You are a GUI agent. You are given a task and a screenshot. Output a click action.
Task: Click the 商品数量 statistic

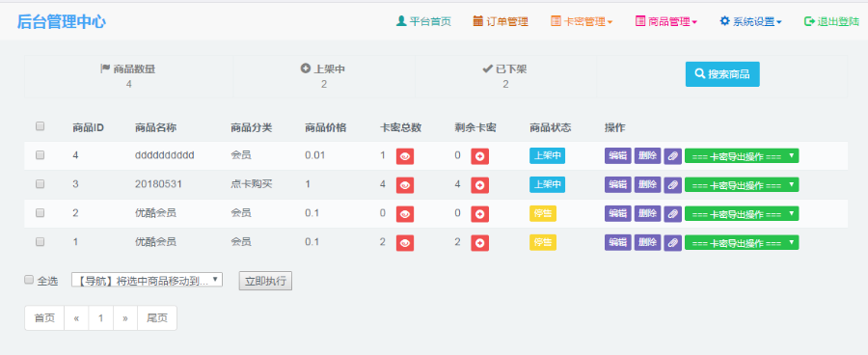click(128, 76)
